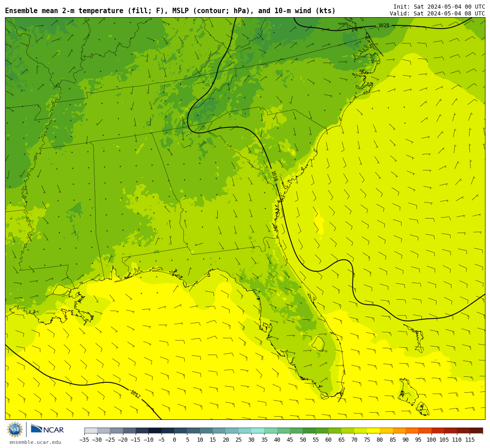Click the red swatch right of 100

pos(437,431)
